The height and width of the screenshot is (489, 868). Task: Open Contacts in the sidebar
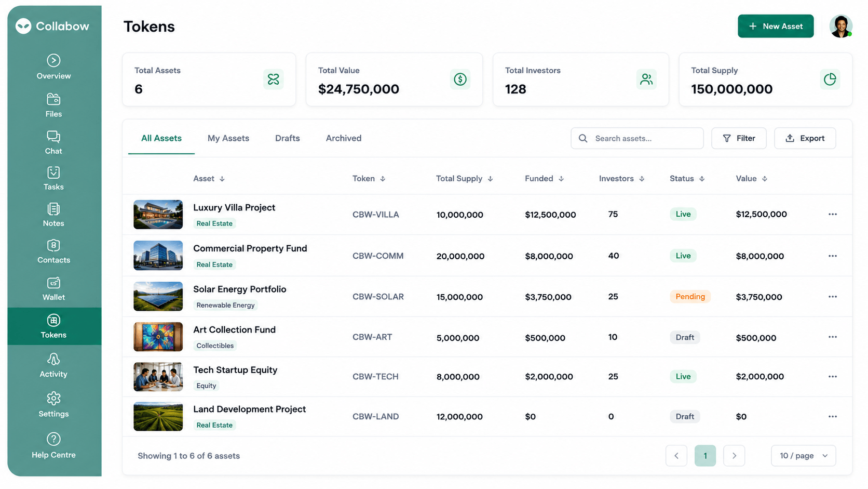click(53, 252)
